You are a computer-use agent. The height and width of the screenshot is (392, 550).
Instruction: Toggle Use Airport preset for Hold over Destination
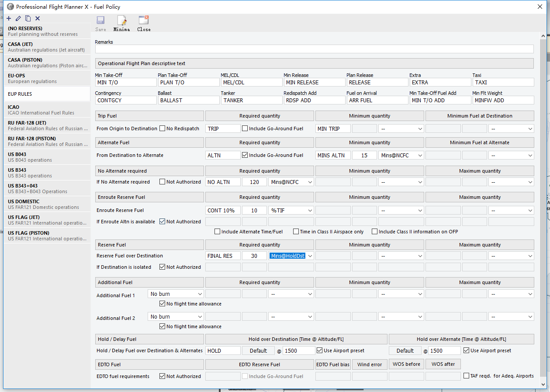319,350
